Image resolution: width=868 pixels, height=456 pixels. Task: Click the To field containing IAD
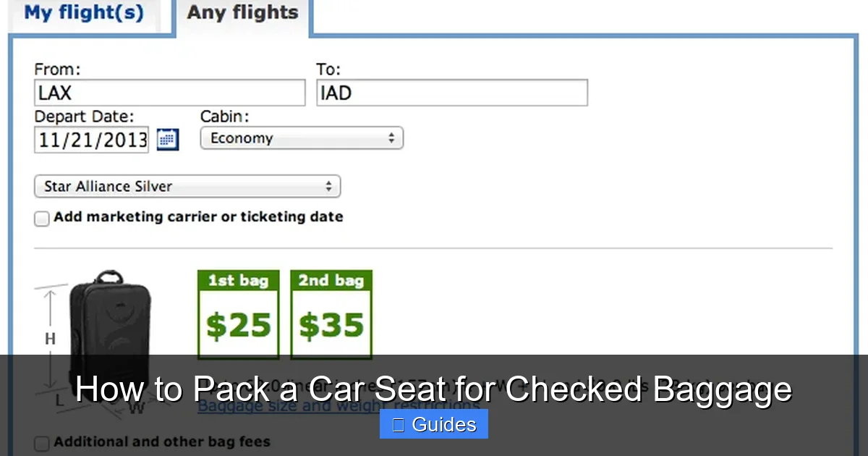tap(452, 92)
